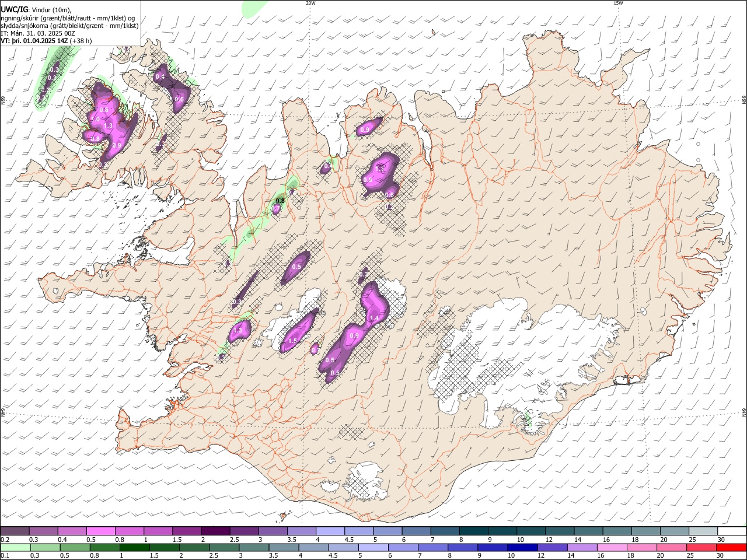Click the 1.4 precipitation value on the map
The height and width of the screenshot is (560, 747).
[374, 318]
